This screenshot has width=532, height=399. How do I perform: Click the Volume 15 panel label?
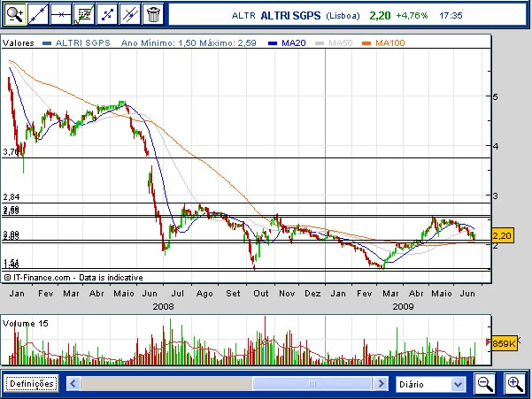[x=26, y=324]
